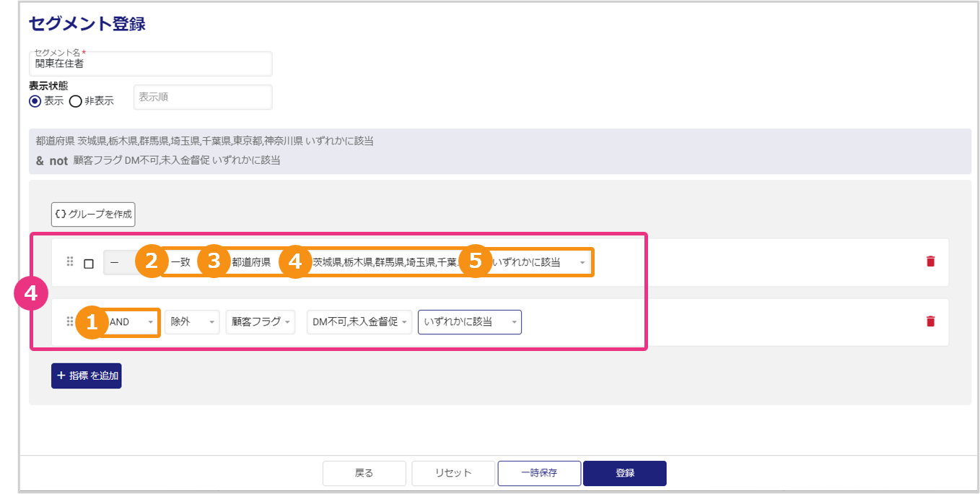The height and width of the screenshot is (494, 980).
Task: Click the セグメント名 input field
Action: coord(150,64)
